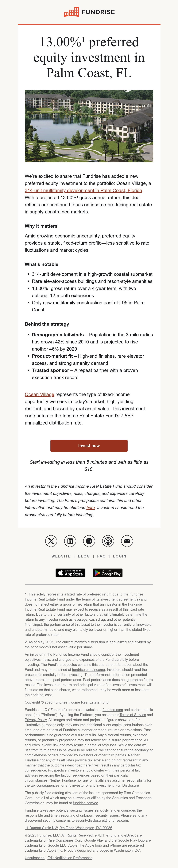This screenshot has width=178, height=868.
Task: Open the Ocean Village link
Action: (x=39, y=394)
